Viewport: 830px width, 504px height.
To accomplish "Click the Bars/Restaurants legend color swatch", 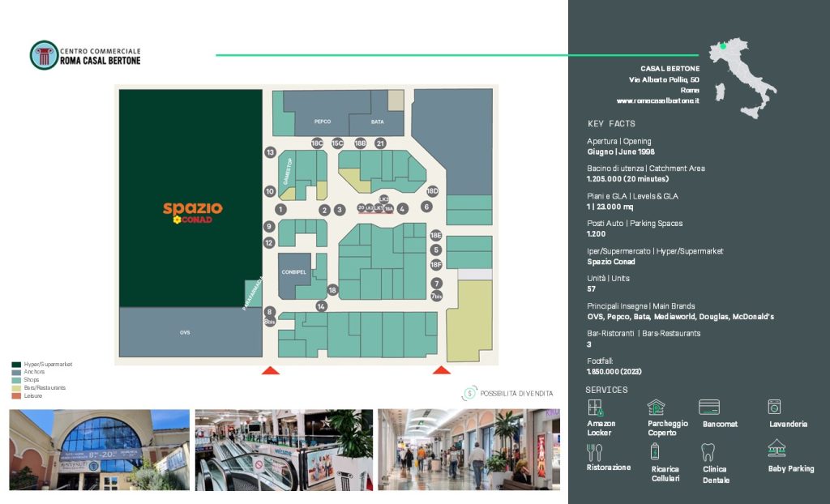I will click(x=16, y=387).
